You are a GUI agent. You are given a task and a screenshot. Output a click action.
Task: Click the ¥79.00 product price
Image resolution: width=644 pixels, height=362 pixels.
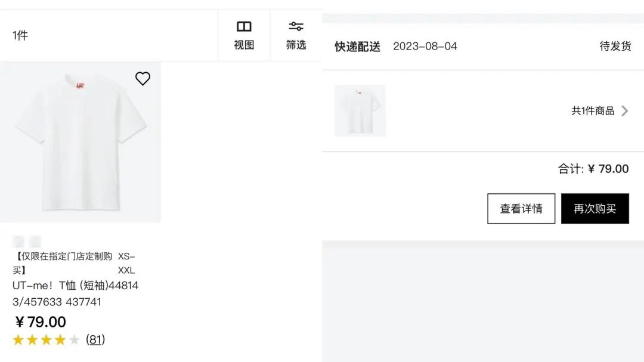[41, 321]
